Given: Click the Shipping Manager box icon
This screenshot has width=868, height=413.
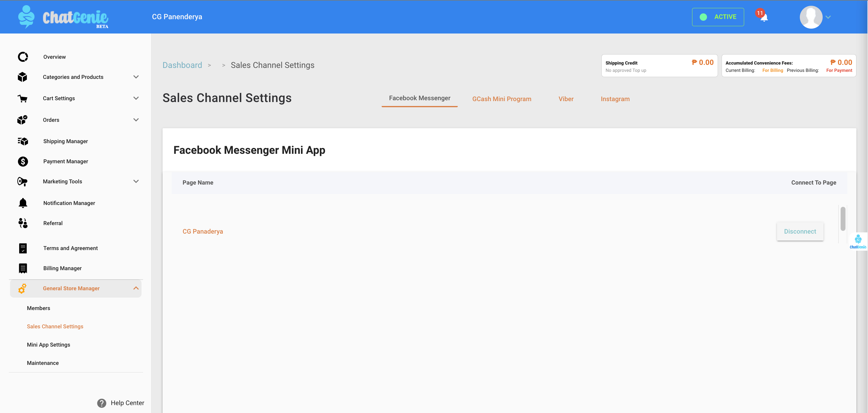Looking at the screenshot, I should point(23,141).
